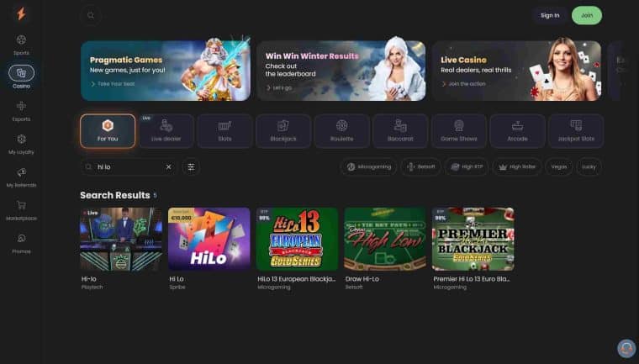This screenshot has width=639, height=364.
Task: Open the Marketplace cart icon
Action: 21,205
